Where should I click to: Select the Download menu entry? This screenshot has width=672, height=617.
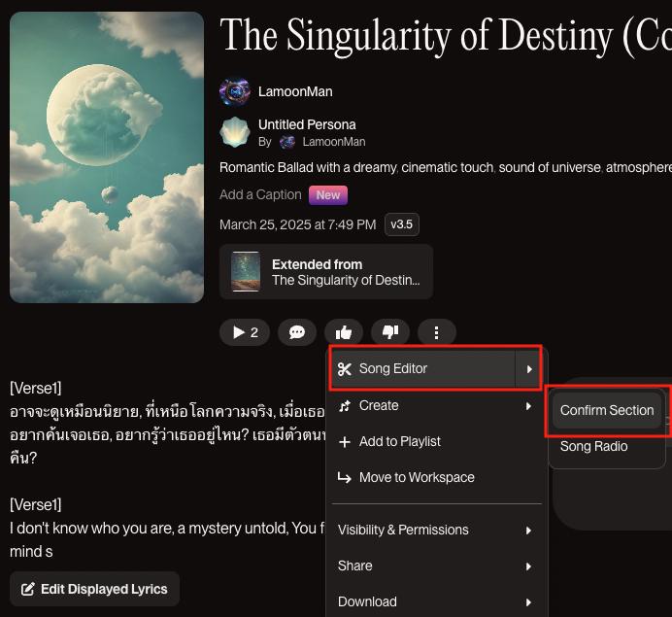tap(436, 602)
